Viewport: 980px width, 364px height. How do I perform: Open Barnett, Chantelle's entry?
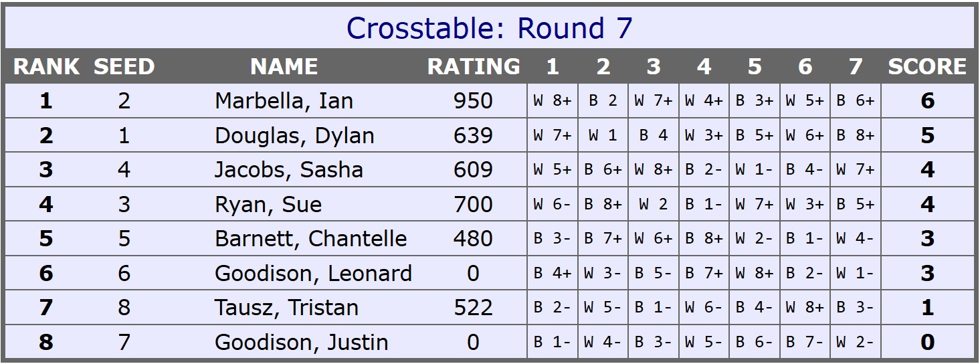pyautogui.click(x=310, y=239)
